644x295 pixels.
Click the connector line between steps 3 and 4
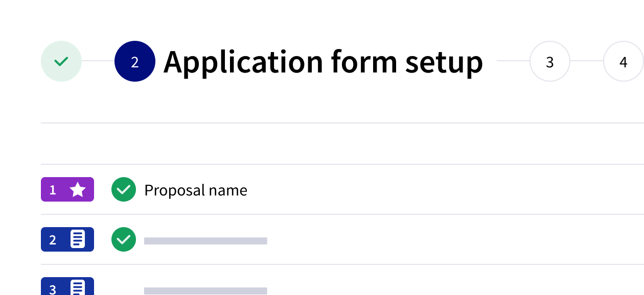coord(586,61)
